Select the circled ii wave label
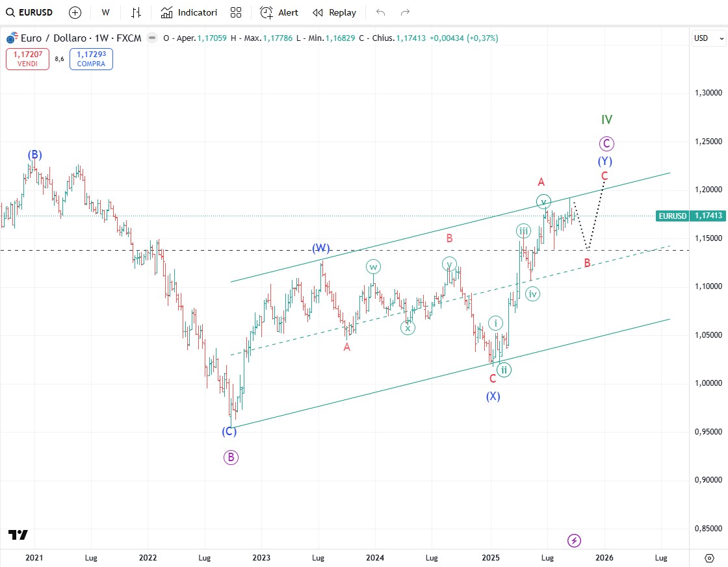Screen dimensions: 728x567 (x=504, y=370)
